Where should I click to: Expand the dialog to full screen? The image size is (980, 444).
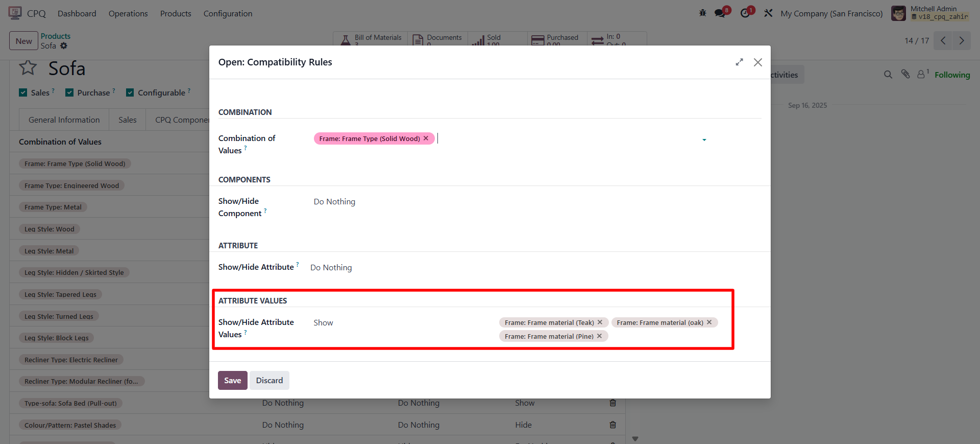coord(739,62)
